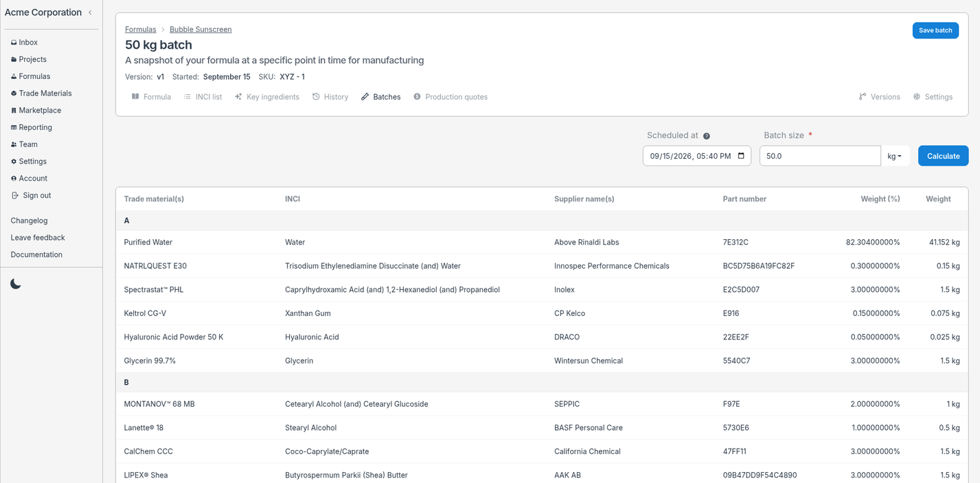Click the Acme Corporation title

43,12
